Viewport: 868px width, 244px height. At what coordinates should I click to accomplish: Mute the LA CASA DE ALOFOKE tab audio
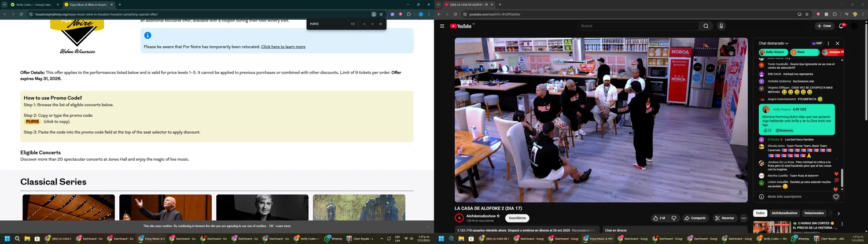pos(486,5)
